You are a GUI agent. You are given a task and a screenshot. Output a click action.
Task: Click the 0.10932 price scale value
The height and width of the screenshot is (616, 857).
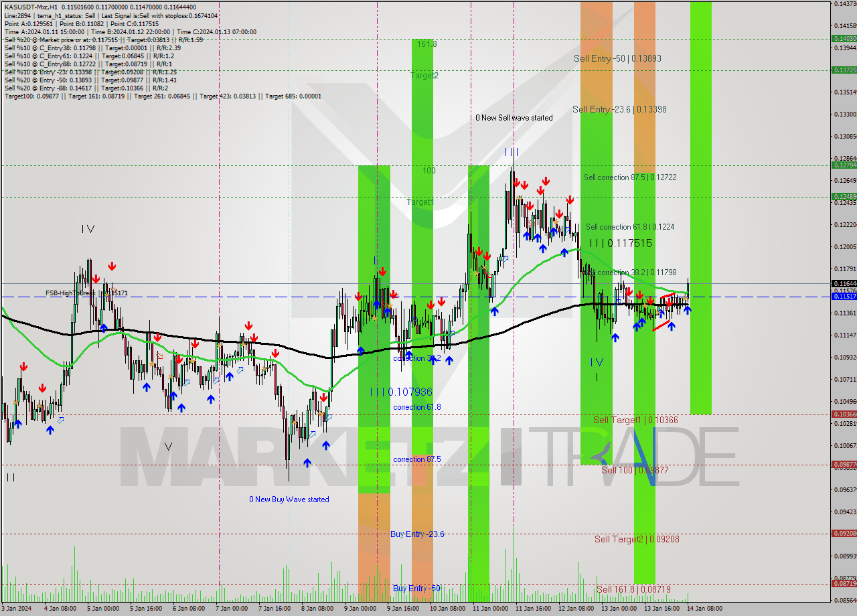tap(844, 358)
